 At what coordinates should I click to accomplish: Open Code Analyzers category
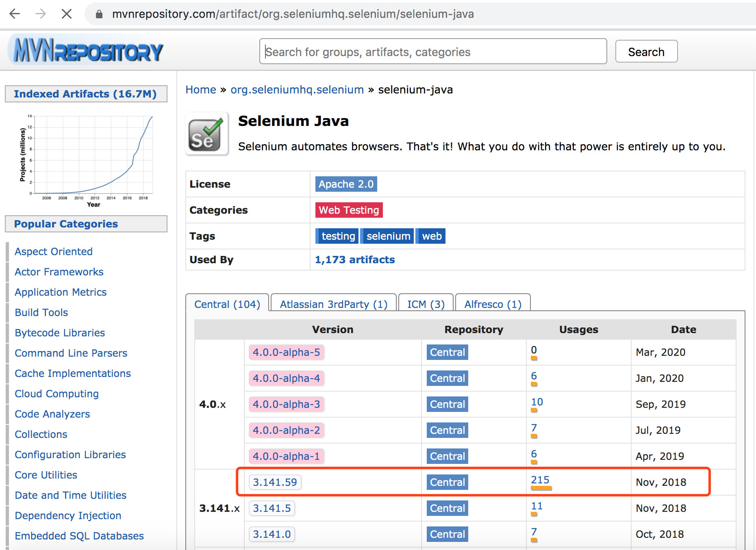[52, 414]
